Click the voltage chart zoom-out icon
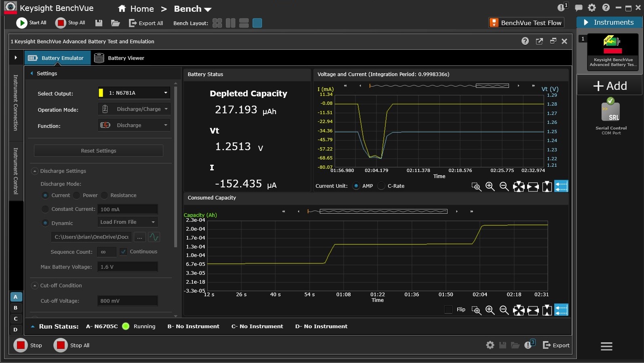 pyautogui.click(x=504, y=186)
